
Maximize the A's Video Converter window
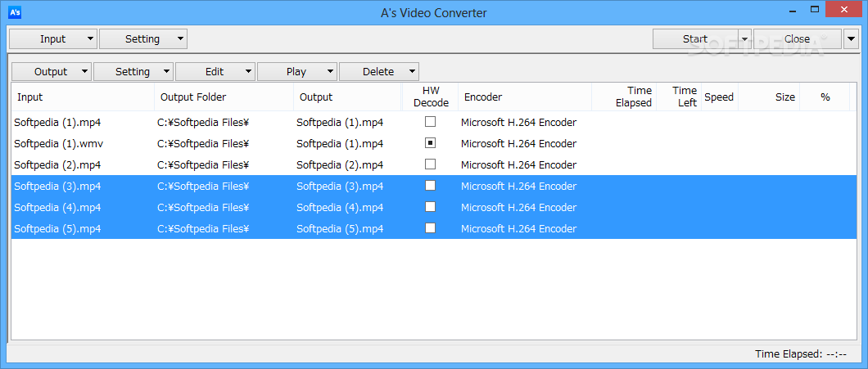click(x=814, y=9)
